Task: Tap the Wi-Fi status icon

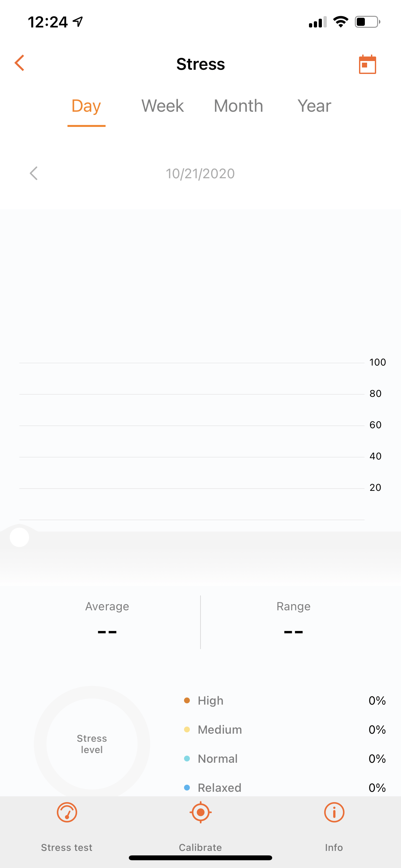Action: pyautogui.click(x=341, y=22)
